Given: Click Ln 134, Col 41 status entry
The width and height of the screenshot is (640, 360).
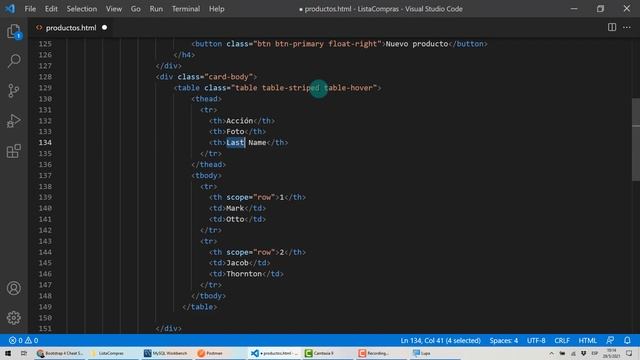Looking at the screenshot, I should pyautogui.click(x=440, y=340).
